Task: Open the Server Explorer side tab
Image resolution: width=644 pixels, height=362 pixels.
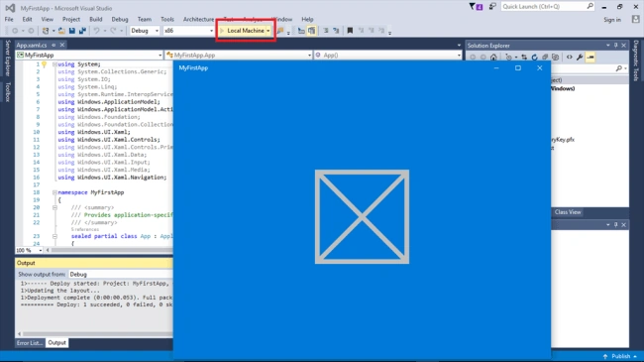Action: pyautogui.click(x=7, y=58)
